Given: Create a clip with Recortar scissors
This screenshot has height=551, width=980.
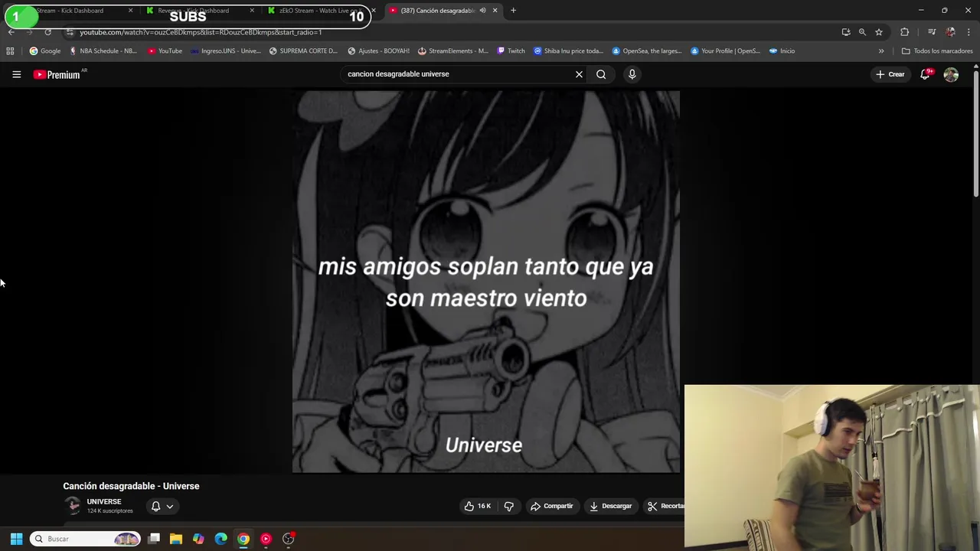Looking at the screenshot, I should click(x=665, y=506).
